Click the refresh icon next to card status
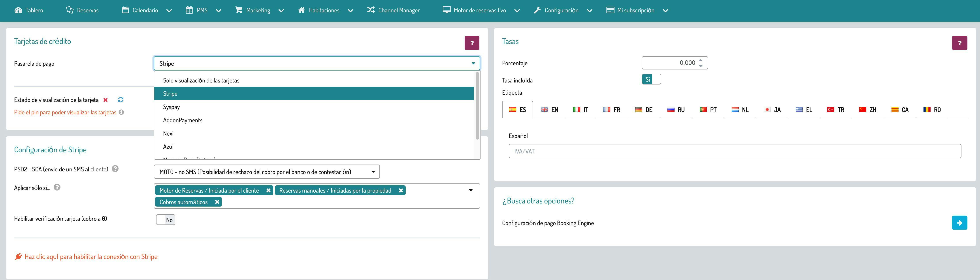 tap(121, 100)
